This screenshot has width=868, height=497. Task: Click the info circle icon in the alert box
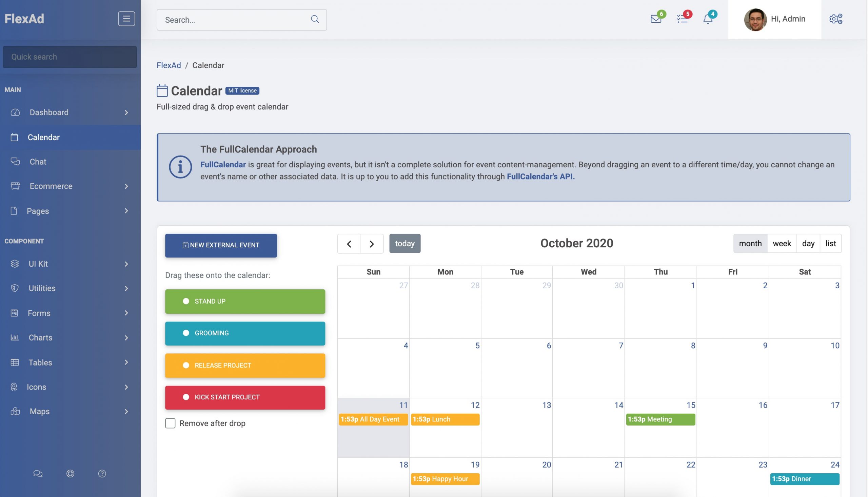[180, 167]
